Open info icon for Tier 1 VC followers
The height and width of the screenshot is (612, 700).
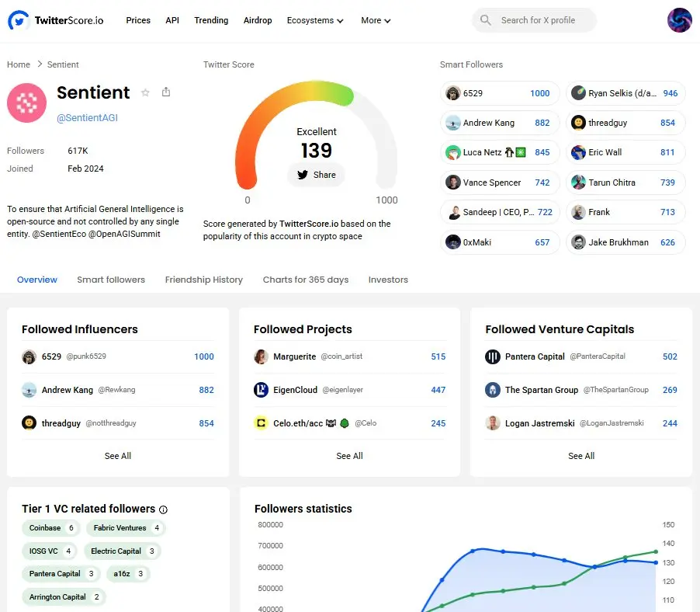[164, 509]
